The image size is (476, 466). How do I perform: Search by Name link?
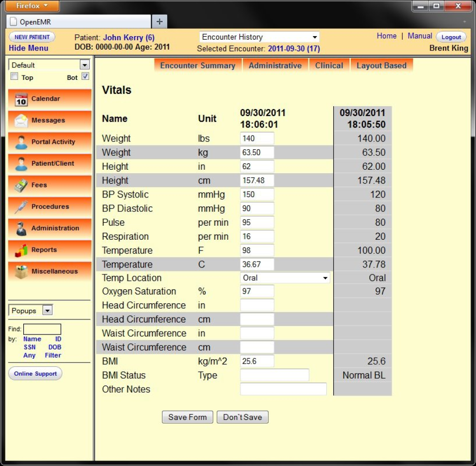[32, 339]
